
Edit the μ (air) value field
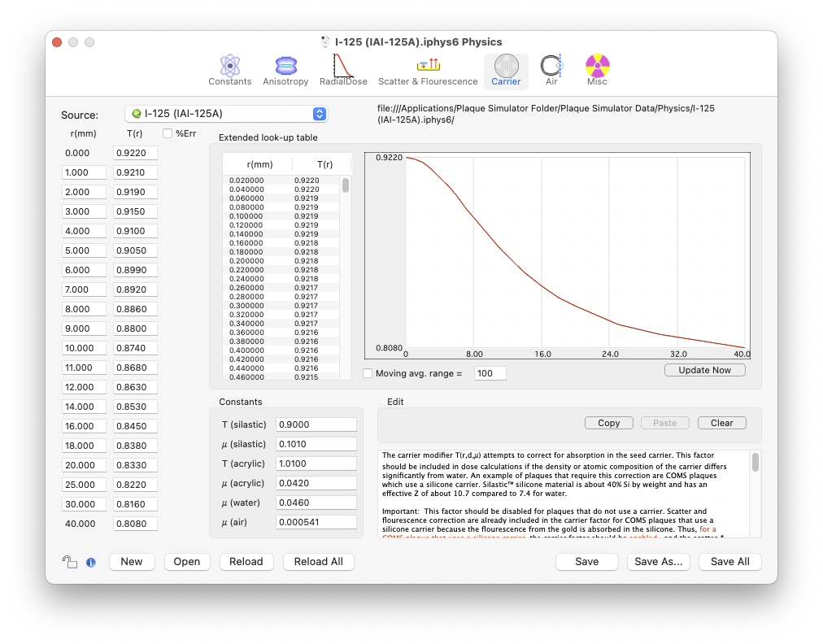(316, 522)
